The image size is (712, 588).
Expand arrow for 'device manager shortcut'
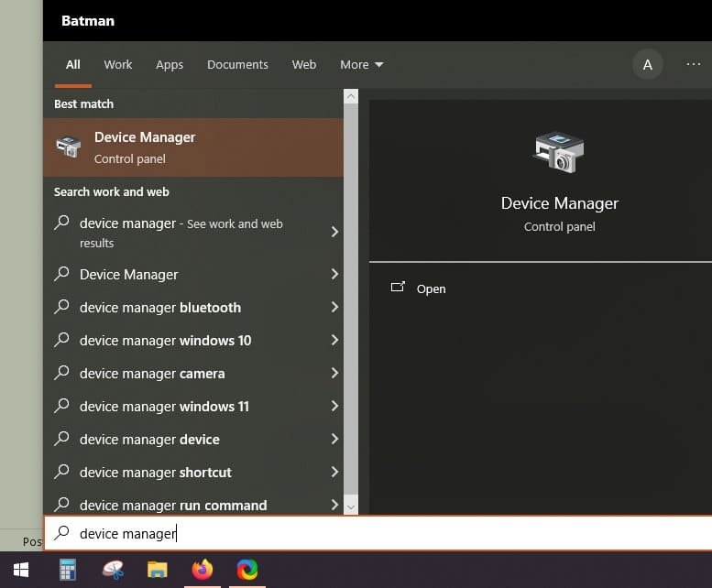point(334,472)
